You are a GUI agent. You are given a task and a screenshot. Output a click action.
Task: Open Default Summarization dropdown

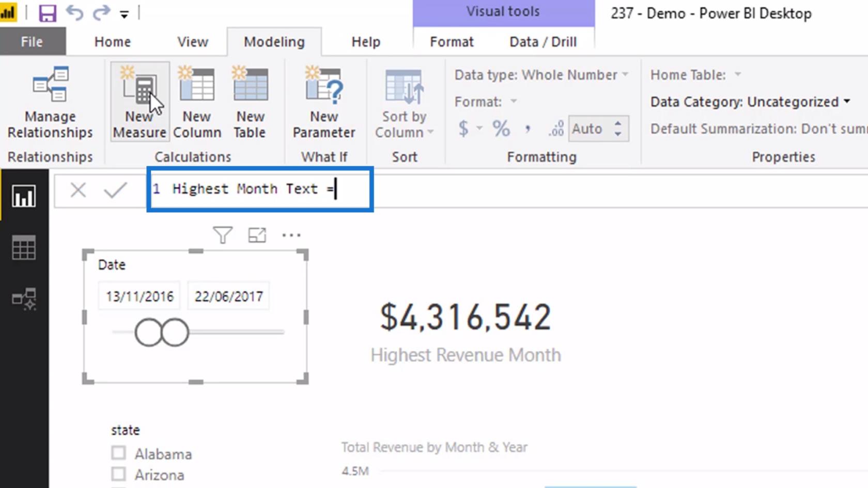tap(758, 129)
